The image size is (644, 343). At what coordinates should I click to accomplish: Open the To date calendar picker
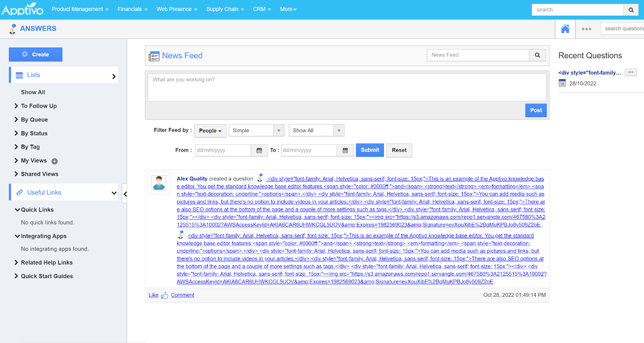point(345,150)
